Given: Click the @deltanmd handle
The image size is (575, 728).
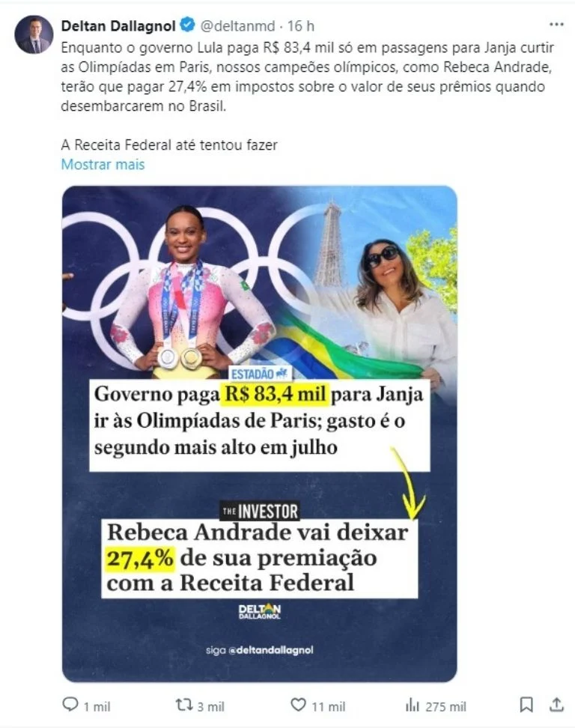Looking at the screenshot, I should pyautogui.click(x=237, y=26).
